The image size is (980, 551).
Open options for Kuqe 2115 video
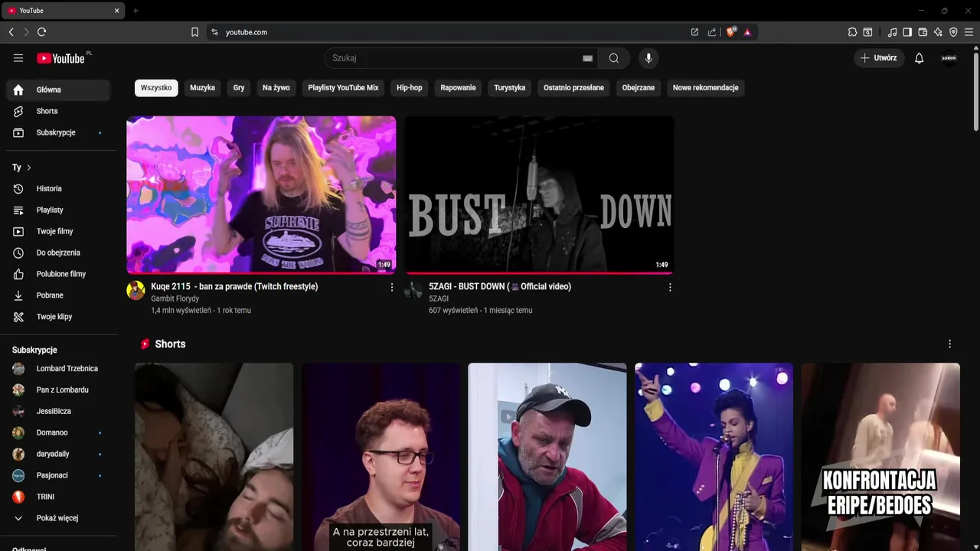point(392,288)
